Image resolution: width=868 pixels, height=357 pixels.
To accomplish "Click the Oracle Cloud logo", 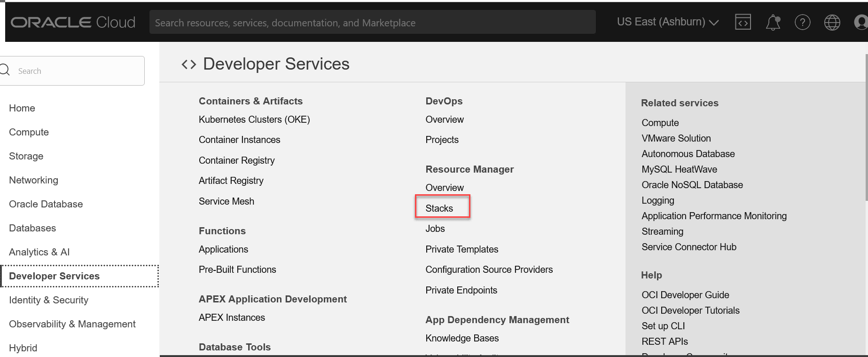I will tap(73, 22).
